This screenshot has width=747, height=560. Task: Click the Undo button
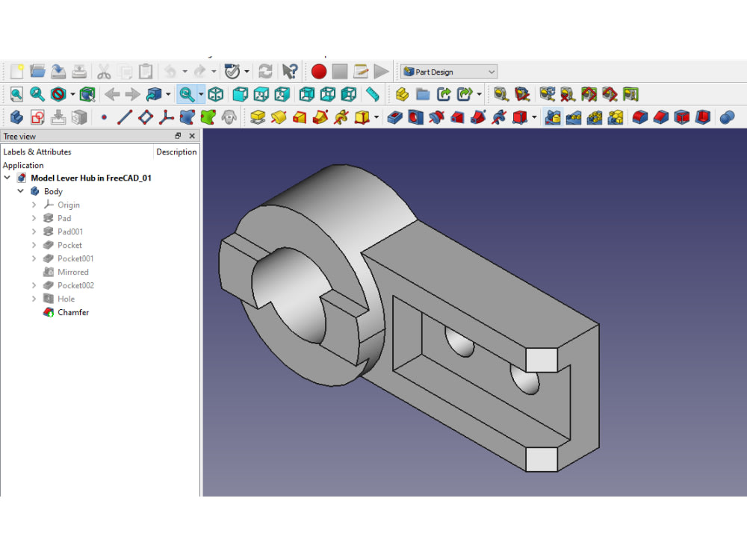[x=170, y=71]
